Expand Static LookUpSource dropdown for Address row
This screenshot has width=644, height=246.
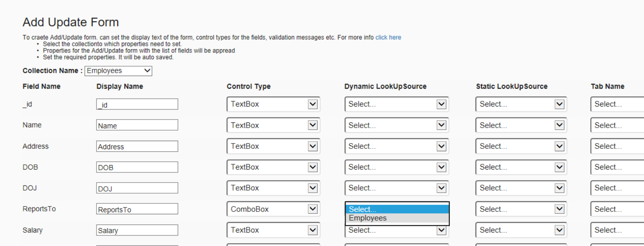(521, 146)
